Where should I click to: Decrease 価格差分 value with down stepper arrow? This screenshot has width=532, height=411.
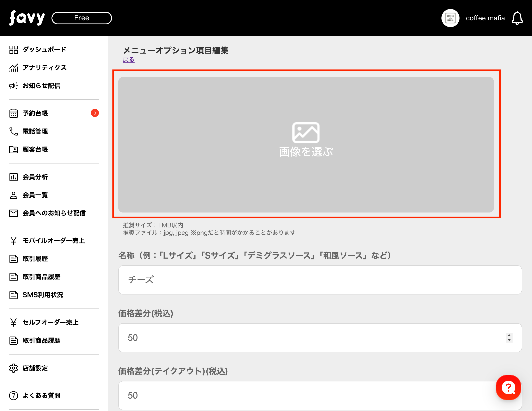[509, 340]
